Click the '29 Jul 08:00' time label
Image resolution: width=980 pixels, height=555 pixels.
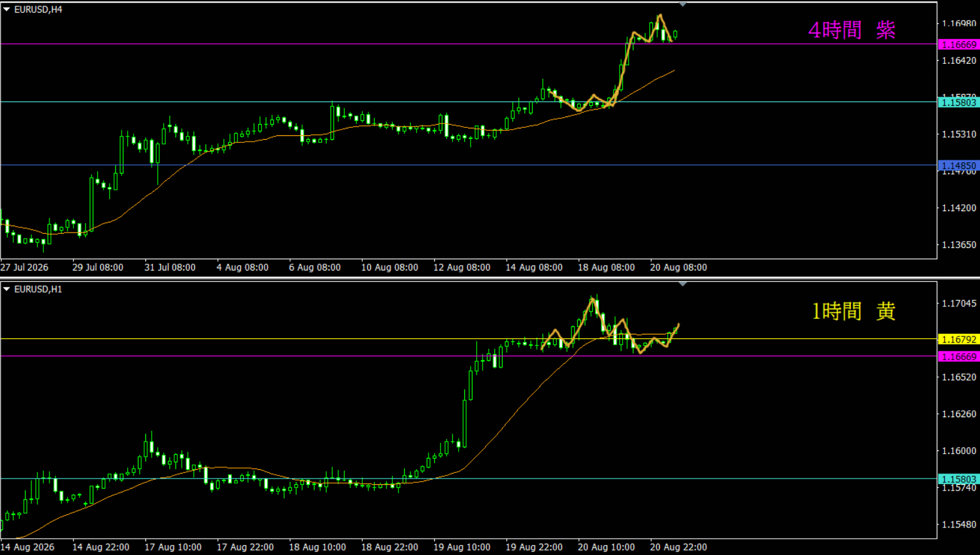coord(98,267)
